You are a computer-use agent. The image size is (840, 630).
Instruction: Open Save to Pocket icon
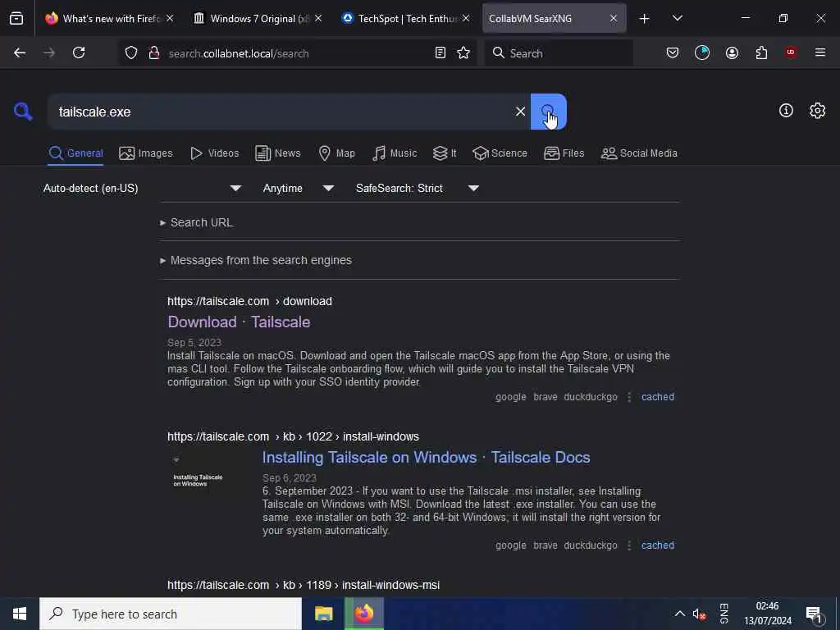(673, 52)
